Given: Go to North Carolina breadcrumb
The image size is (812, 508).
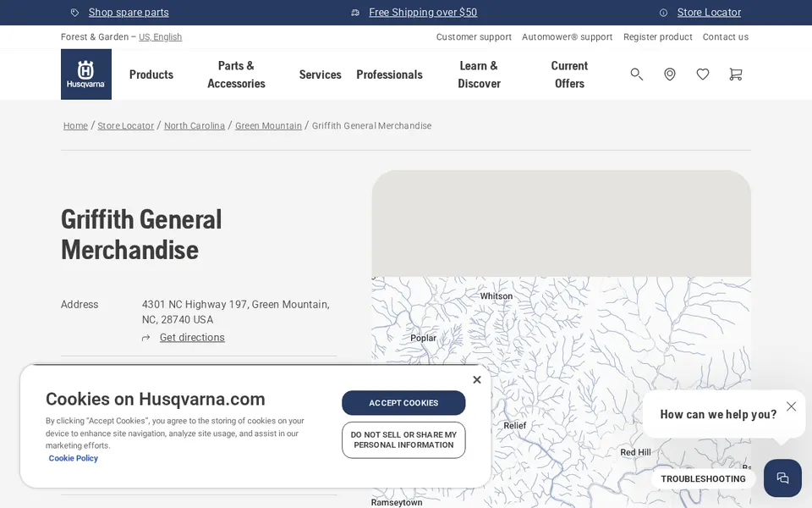Looking at the screenshot, I should pos(195,125).
